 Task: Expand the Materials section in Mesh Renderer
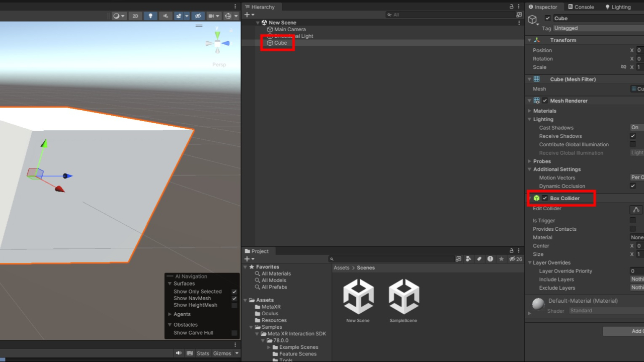coord(529,111)
